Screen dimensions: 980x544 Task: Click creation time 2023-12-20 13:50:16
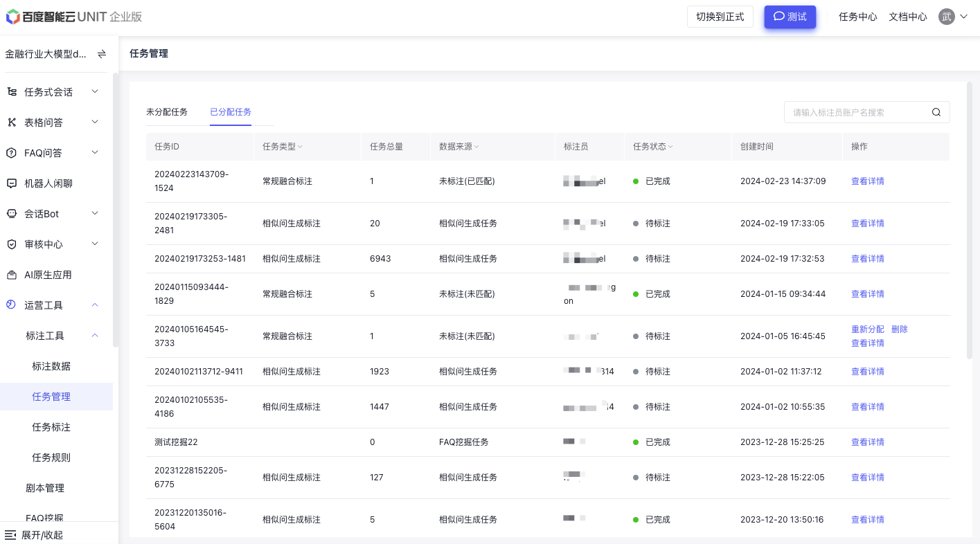tap(782, 520)
